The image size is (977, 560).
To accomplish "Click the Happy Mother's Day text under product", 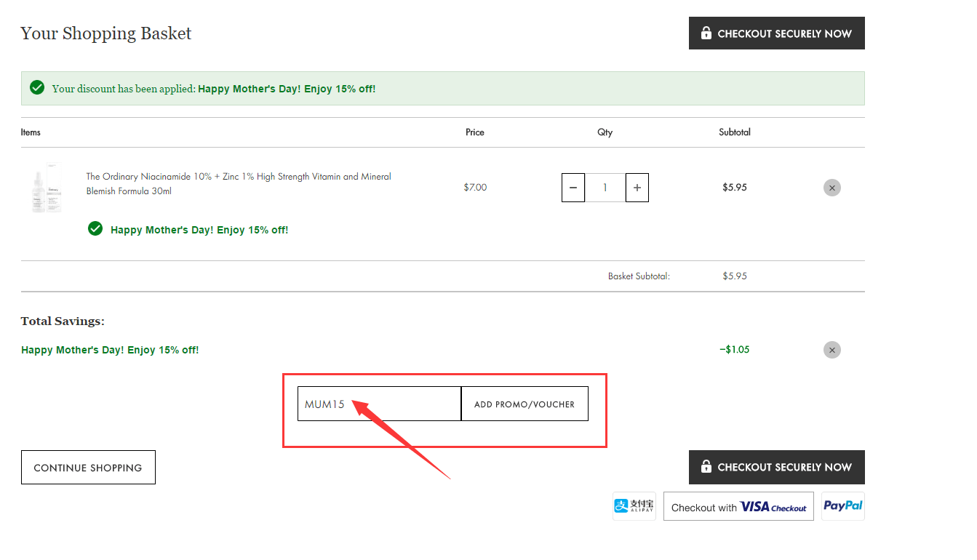I will tap(199, 230).
